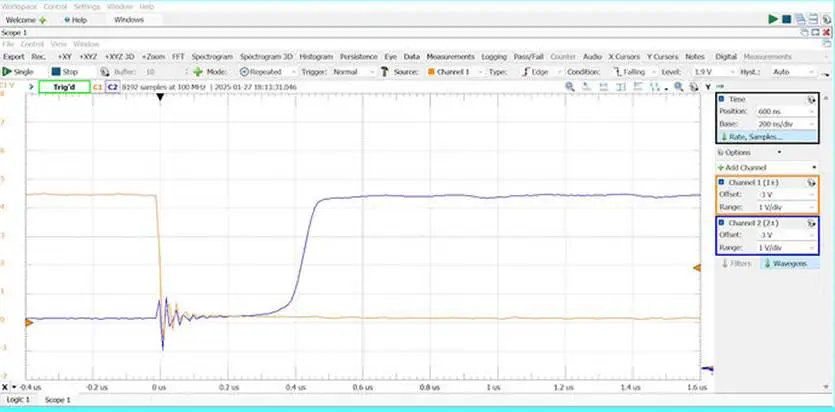The image size is (835, 412).
Task: Open the trigger Condition Falling dropdown
Action: pos(634,71)
